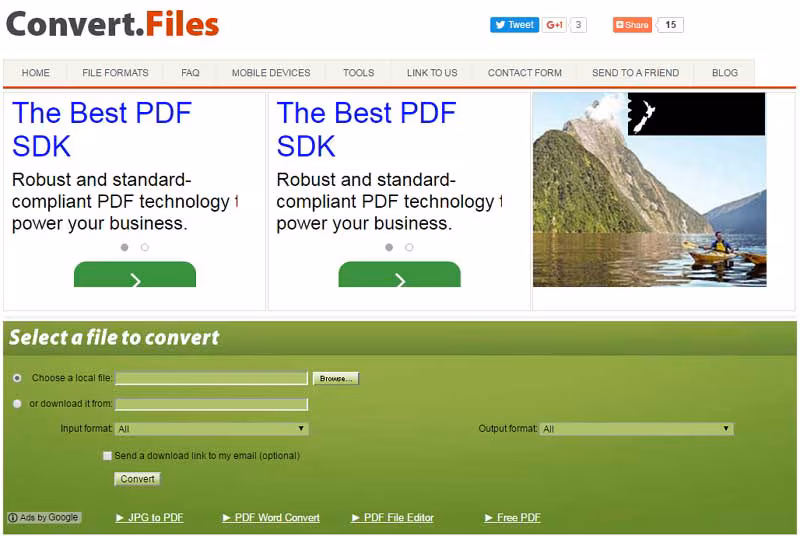The image size is (800, 536).
Task: Click the 'Select a file to convert' heading
Action: tap(114, 338)
